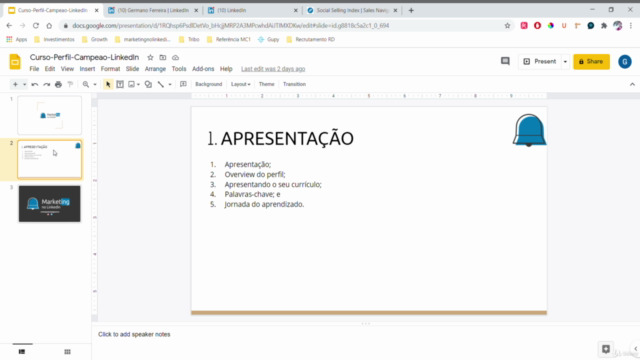Viewport: 640px width, 360px height.
Task: Collapse the menus with the chevron
Action: coord(632,84)
